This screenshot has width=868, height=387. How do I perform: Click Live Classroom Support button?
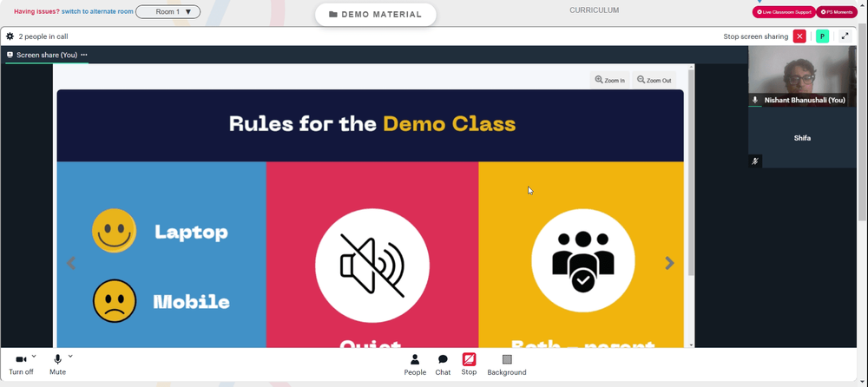783,11
